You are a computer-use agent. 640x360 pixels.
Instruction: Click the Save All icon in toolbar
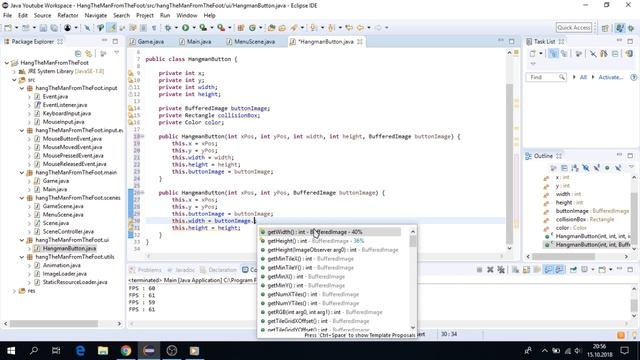[x=54, y=28]
